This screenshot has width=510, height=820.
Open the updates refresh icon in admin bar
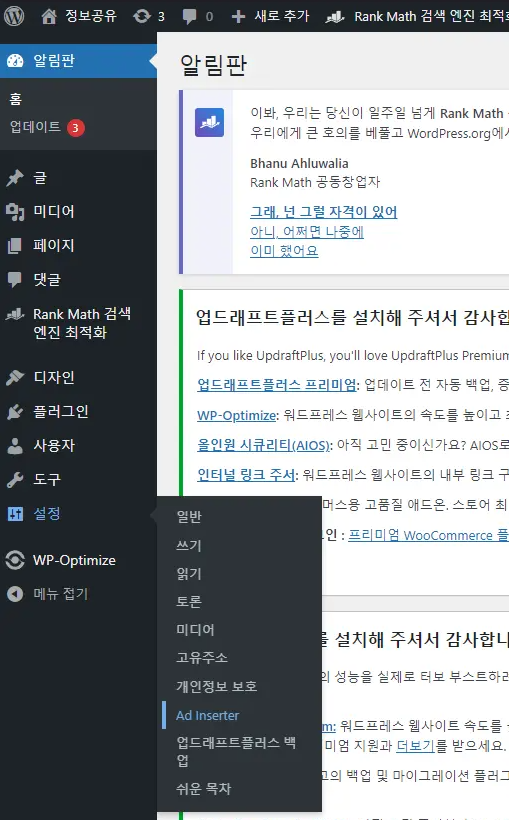(141, 16)
